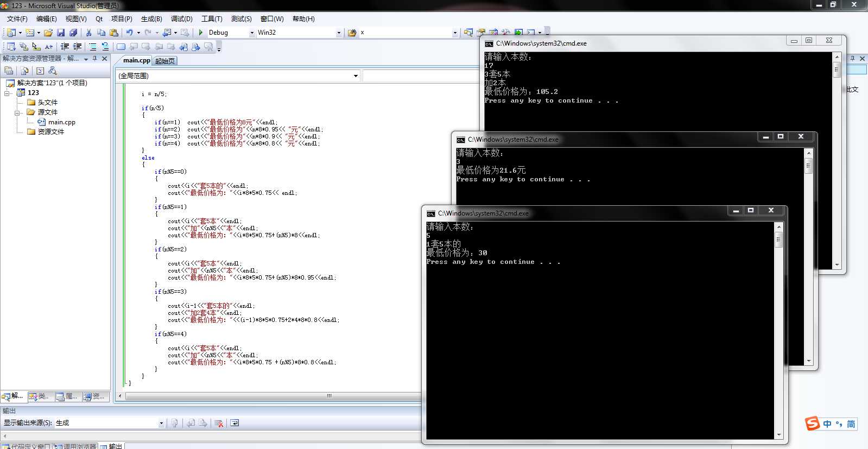Click the Class Diagram icon in Solution Explorer
Viewport: 868px width, 449px height.
[x=53, y=71]
